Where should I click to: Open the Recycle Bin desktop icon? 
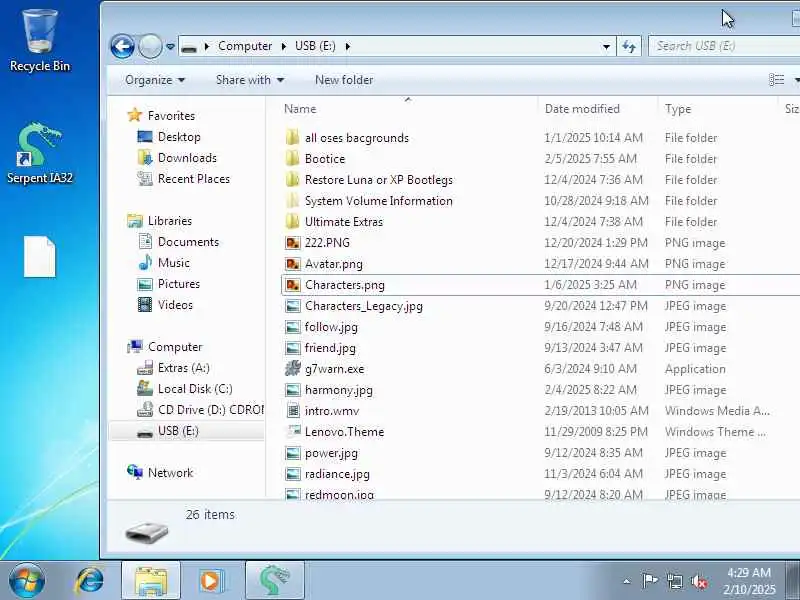40,41
